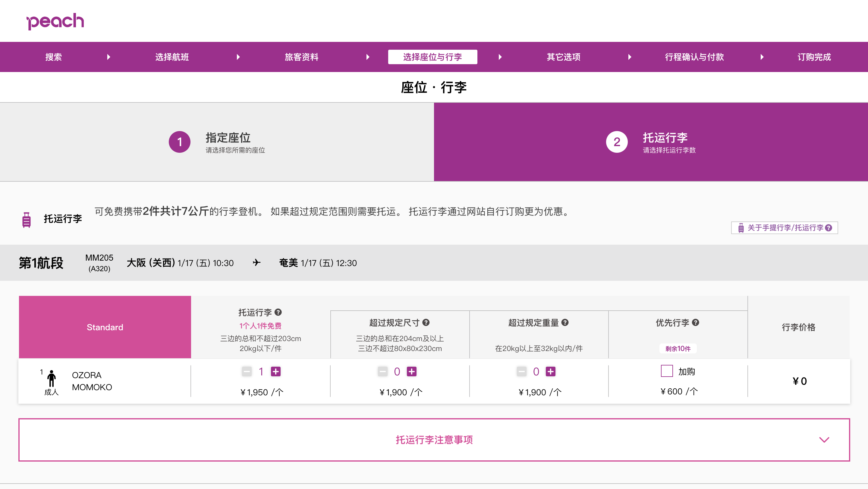Click 订购完成 step in progress bar
The width and height of the screenshot is (868, 489).
[814, 57]
